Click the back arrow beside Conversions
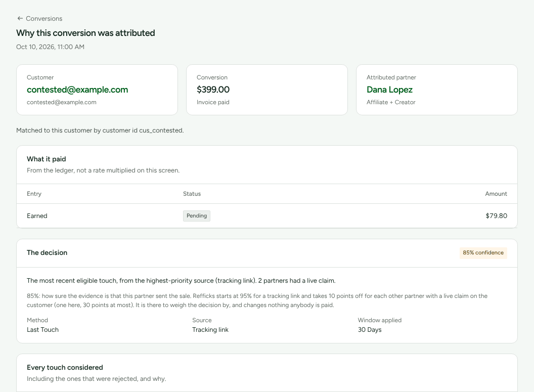 (x=20, y=18)
